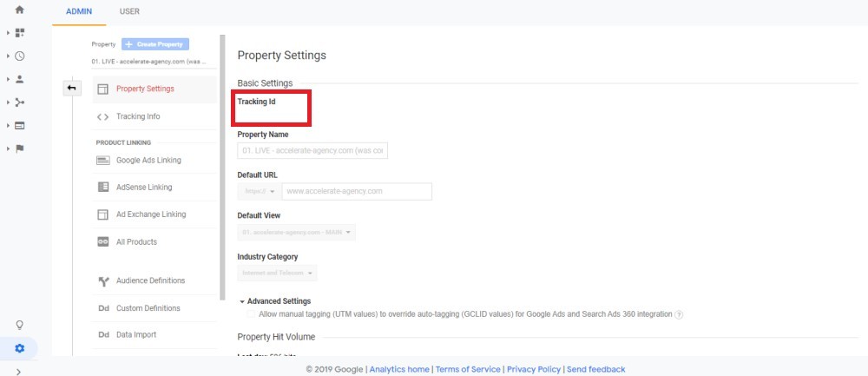Expand the sidebar using the bottom chevron

[x=19, y=372]
